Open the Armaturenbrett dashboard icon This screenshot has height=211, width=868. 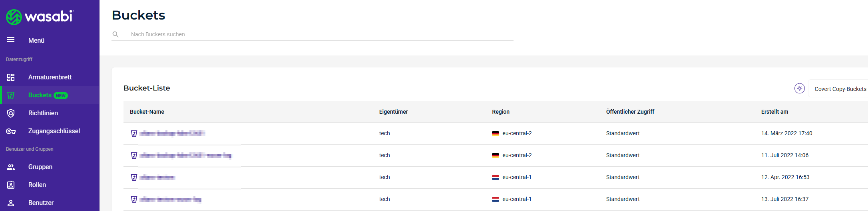tap(11, 77)
